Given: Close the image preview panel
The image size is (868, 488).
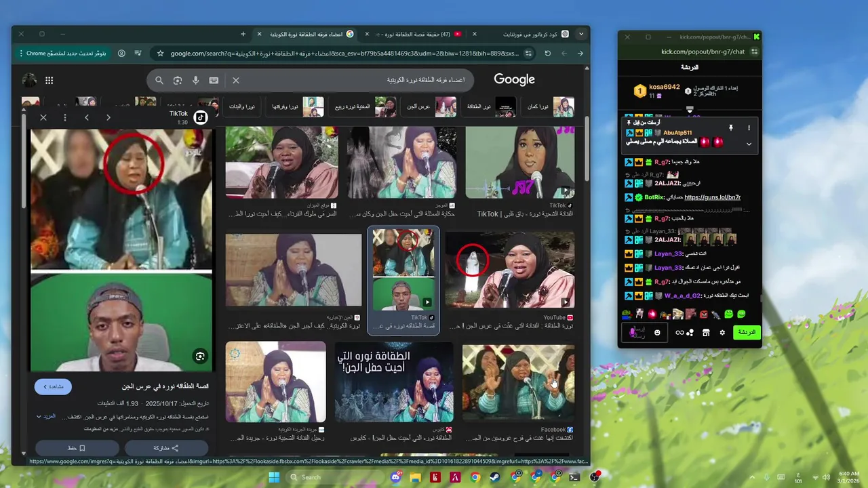Looking at the screenshot, I should point(43,117).
